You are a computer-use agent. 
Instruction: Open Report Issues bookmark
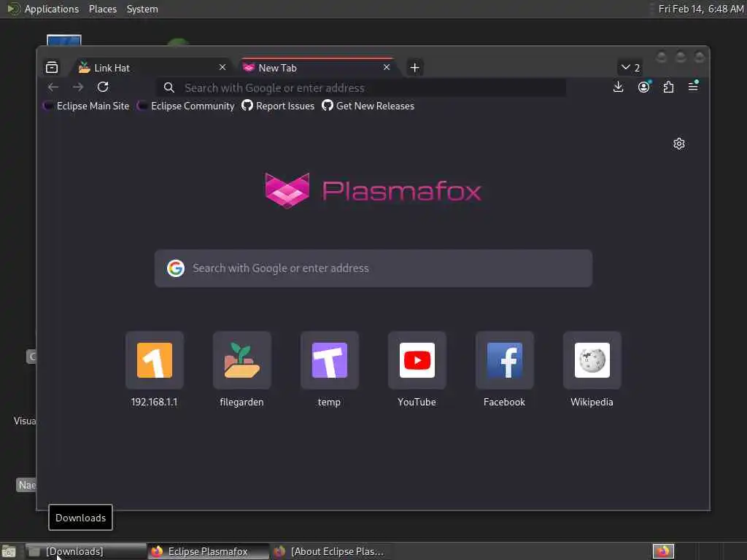click(x=278, y=106)
